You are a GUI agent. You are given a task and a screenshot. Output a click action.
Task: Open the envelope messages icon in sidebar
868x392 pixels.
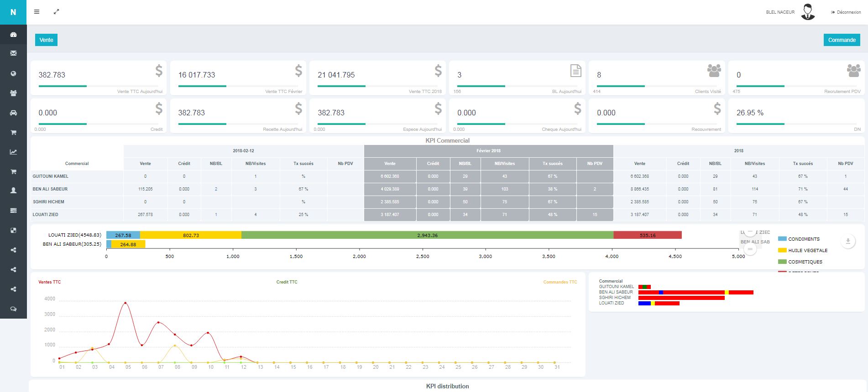pos(13,53)
